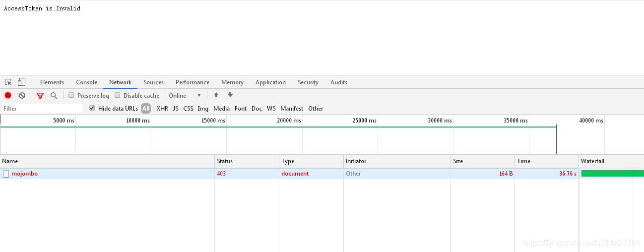Click the green waterfall bar for mojombo
The width and height of the screenshot is (644, 252).
point(613,174)
